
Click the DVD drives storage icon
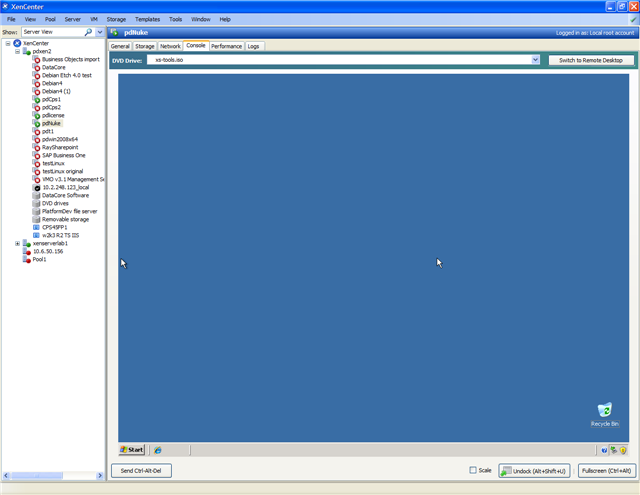36,203
